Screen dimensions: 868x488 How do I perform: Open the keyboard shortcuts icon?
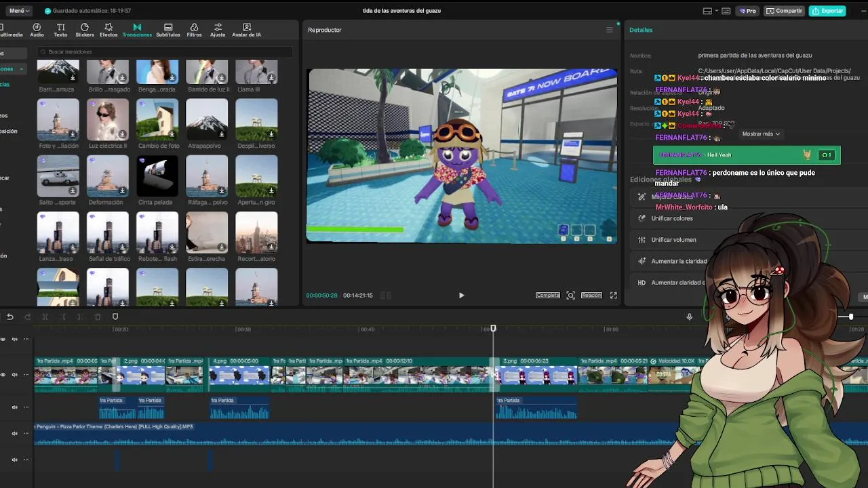[x=726, y=11]
